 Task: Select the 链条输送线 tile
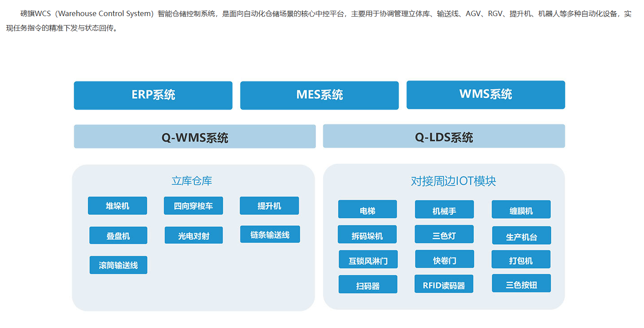point(270,234)
